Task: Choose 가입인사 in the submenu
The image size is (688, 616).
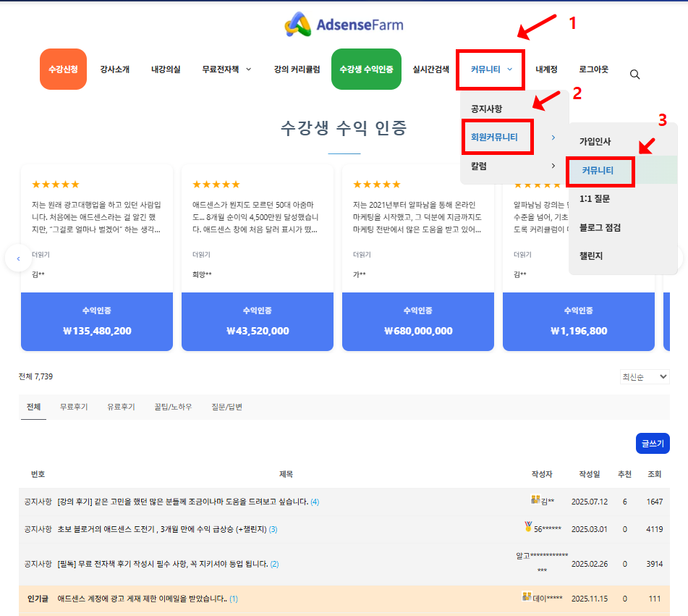Action: pyautogui.click(x=595, y=141)
